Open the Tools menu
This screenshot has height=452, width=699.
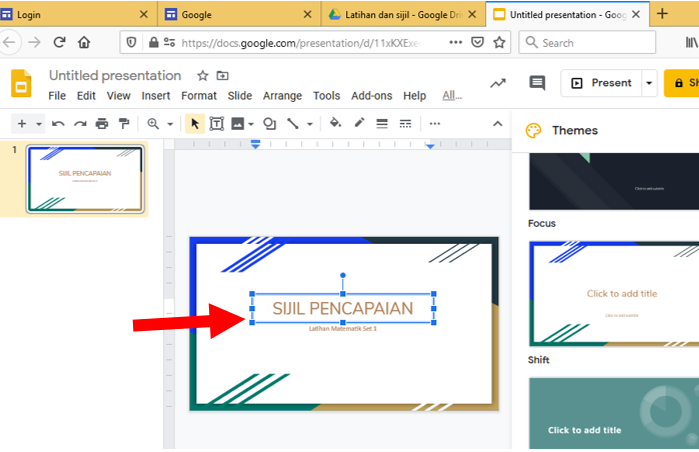tap(326, 96)
